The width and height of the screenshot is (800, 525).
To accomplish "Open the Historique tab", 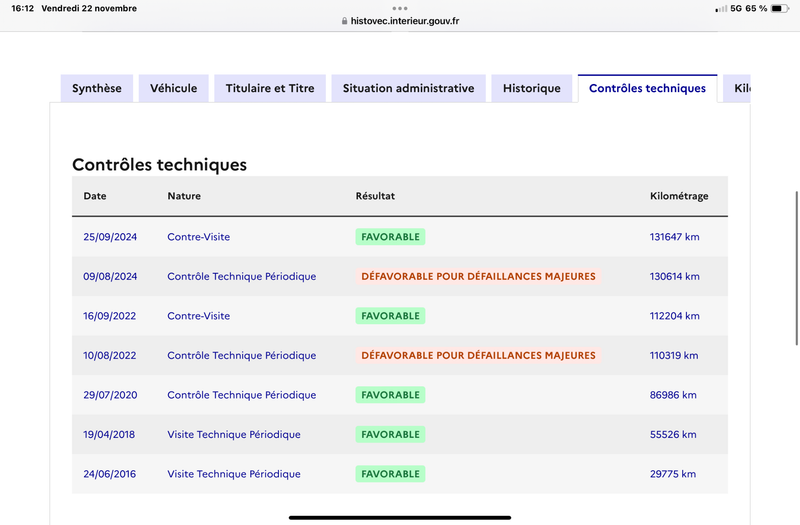I will (x=532, y=88).
